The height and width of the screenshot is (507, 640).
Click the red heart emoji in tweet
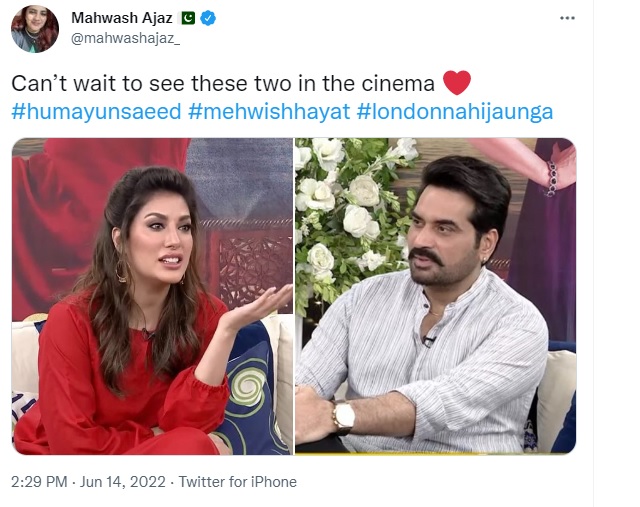[457, 82]
